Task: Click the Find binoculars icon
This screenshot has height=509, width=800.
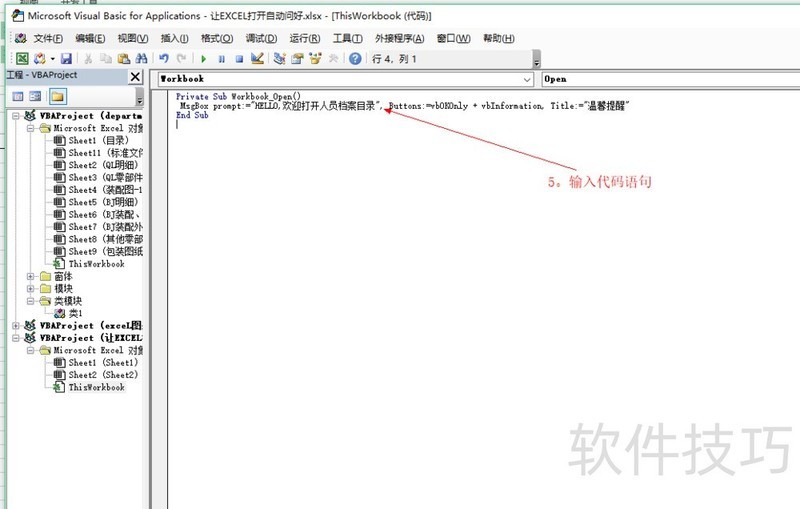Action: [x=141, y=59]
